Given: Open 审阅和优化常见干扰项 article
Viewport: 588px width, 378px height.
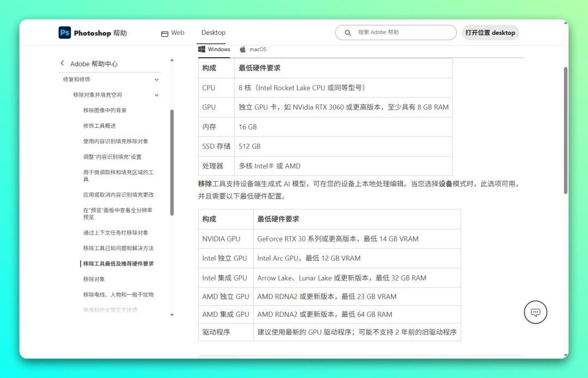Looking at the screenshot, I should (110, 310).
